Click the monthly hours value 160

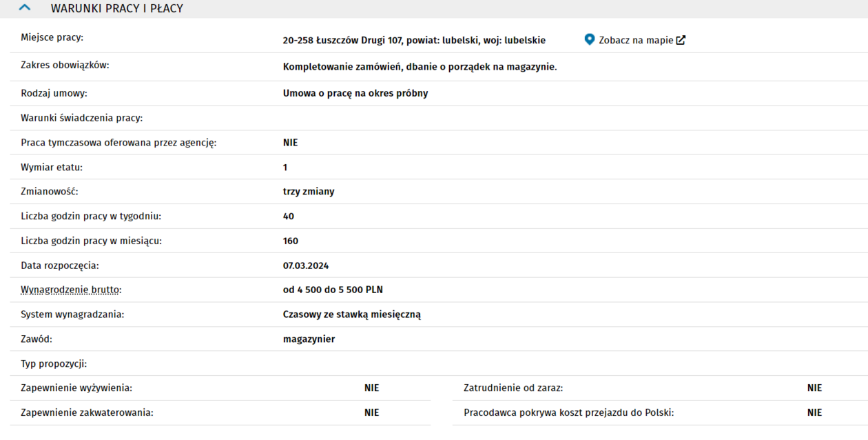(x=290, y=241)
